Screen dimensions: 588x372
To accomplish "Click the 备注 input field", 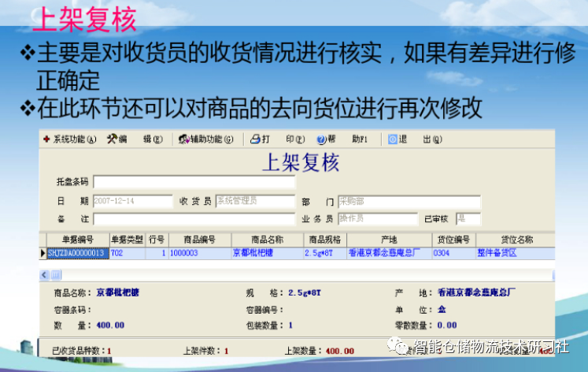I will tap(194, 219).
